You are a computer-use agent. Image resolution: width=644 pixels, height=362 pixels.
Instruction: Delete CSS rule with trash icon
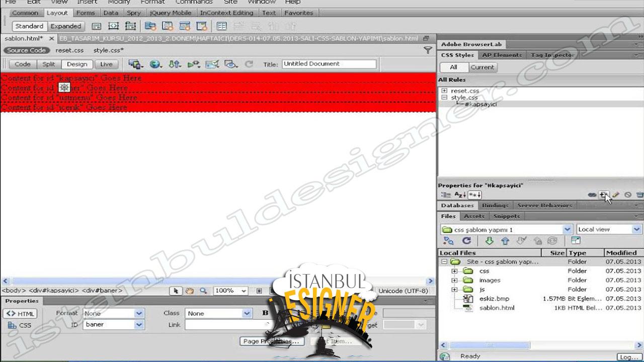(639, 195)
